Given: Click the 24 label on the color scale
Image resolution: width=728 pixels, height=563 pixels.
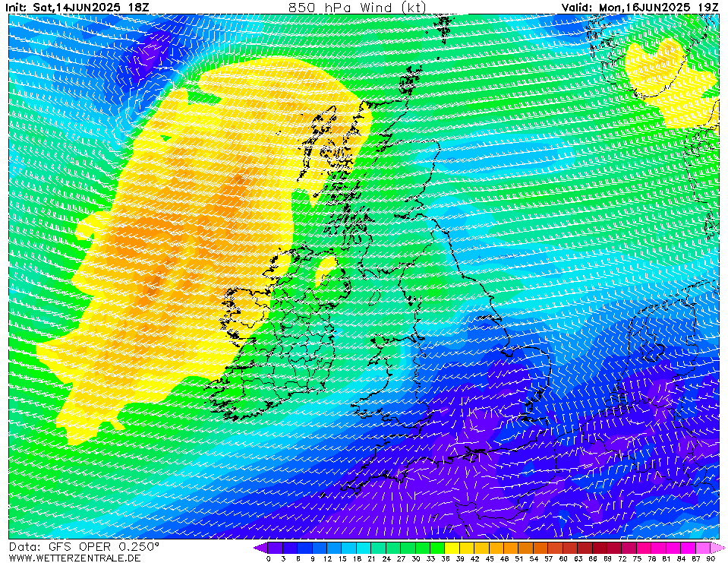Looking at the screenshot, I should (386, 558).
